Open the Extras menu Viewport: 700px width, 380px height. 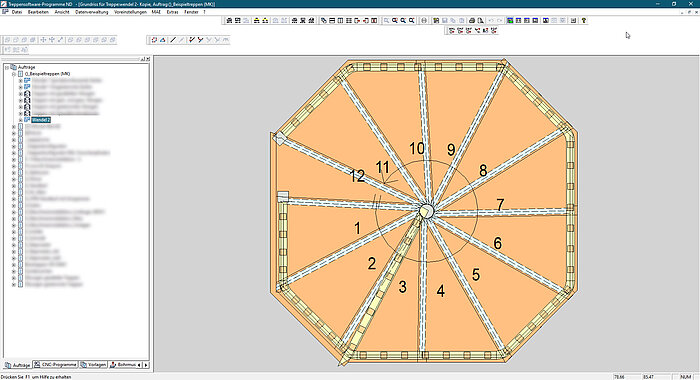point(172,12)
